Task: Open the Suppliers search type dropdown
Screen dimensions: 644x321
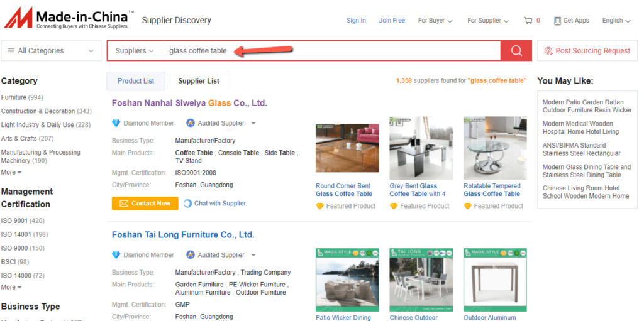Action: 135,51
